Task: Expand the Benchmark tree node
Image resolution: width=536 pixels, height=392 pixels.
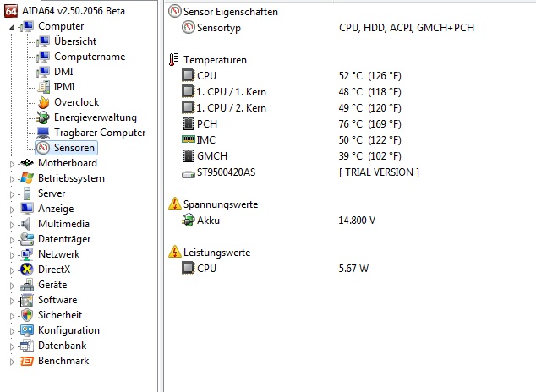Action: [x=12, y=362]
